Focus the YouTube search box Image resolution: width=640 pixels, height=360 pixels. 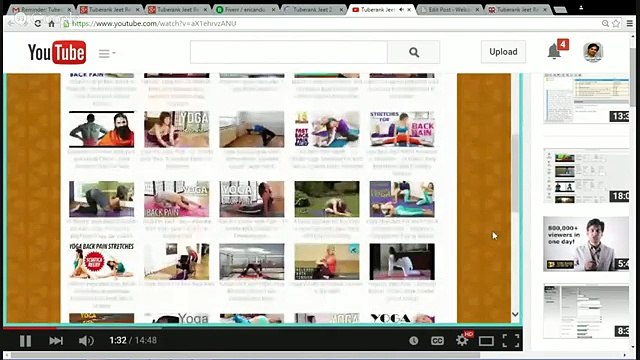point(289,52)
